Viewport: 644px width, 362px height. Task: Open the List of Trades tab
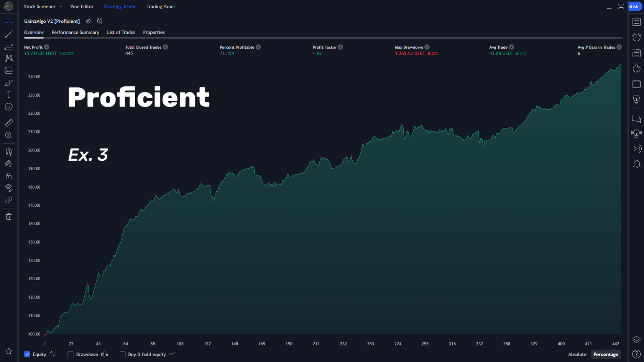tap(121, 32)
